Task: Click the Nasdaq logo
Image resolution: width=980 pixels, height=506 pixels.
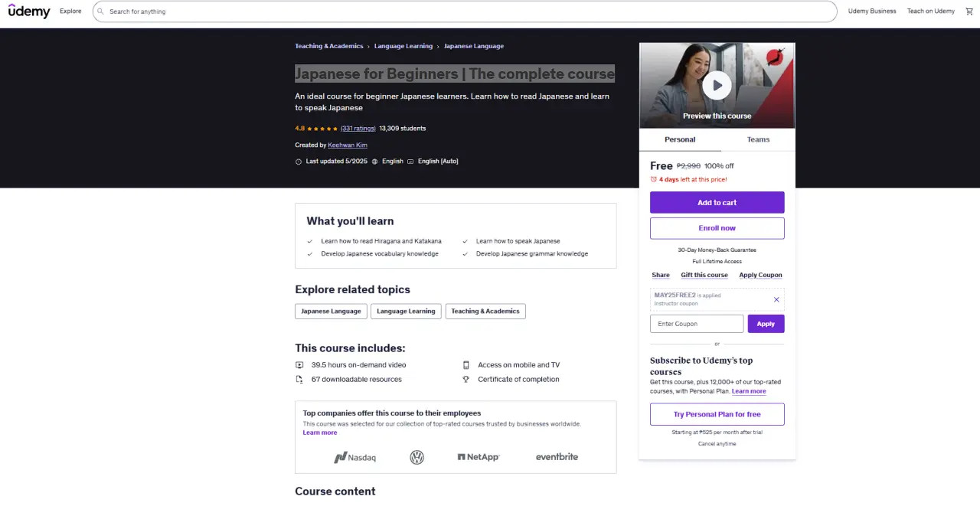Action: point(354,457)
